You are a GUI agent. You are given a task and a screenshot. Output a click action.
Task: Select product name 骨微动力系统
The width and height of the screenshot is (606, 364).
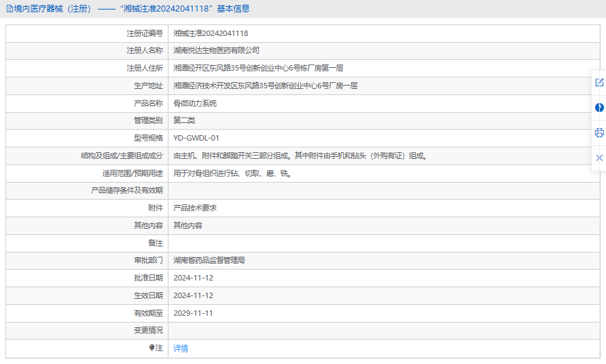[x=195, y=103]
